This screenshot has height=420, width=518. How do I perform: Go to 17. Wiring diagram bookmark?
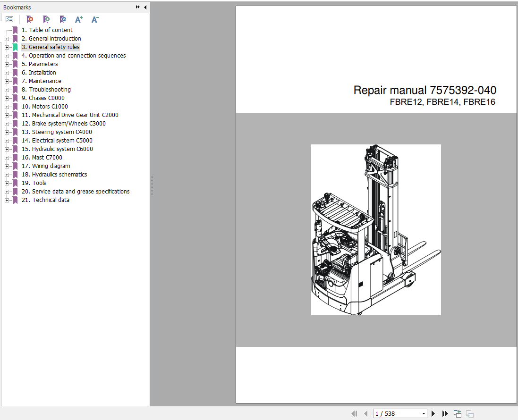46,166
